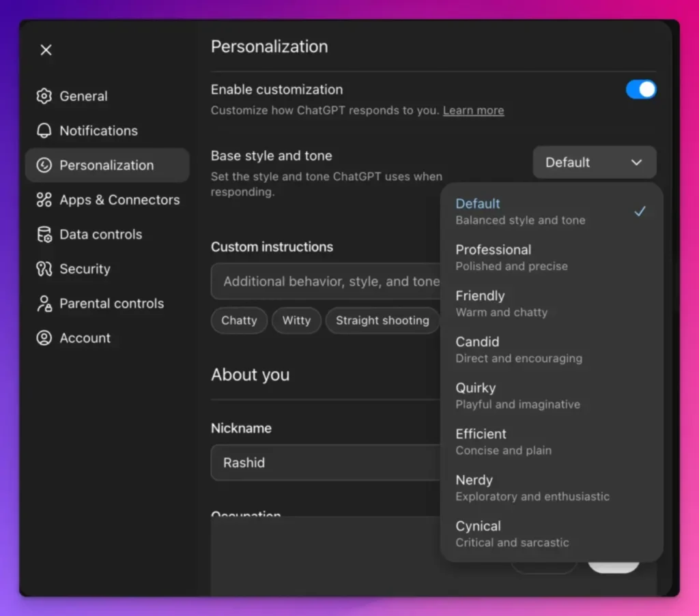Open Security via the shield icon
699x616 pixels.
point(44,269)
